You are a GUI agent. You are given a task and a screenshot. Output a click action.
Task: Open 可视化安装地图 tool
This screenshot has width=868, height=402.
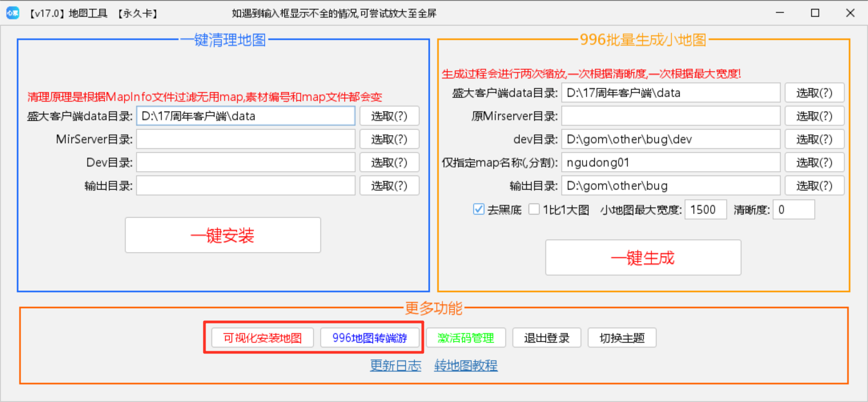click(262, 338)
